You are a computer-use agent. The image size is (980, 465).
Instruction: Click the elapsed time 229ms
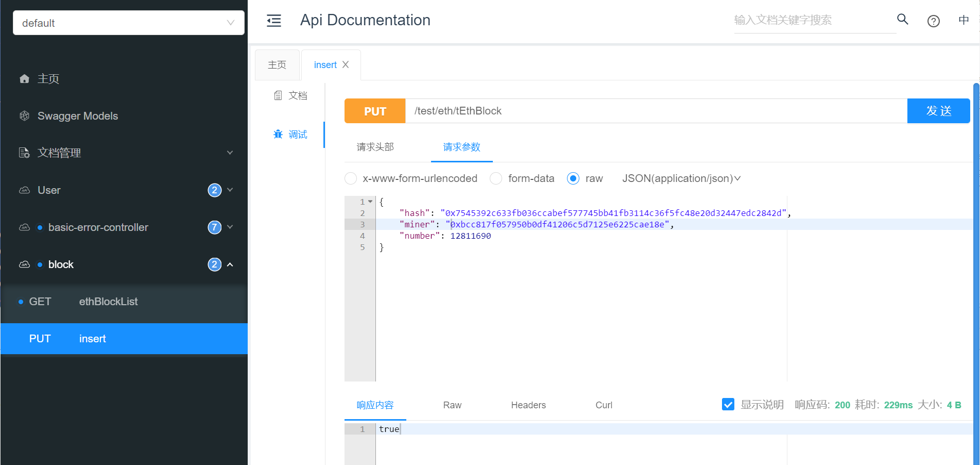point(899,405)
